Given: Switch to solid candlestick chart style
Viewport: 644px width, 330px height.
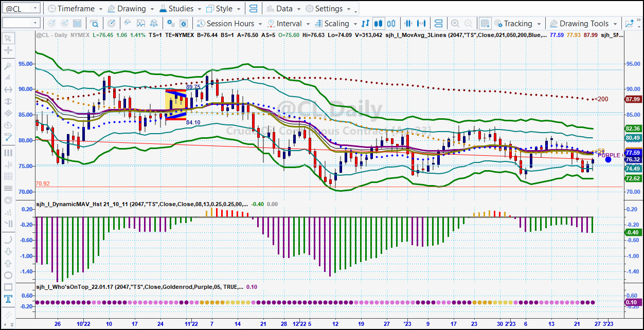Looking at the screenshot, I should click(x=379, y=24).
